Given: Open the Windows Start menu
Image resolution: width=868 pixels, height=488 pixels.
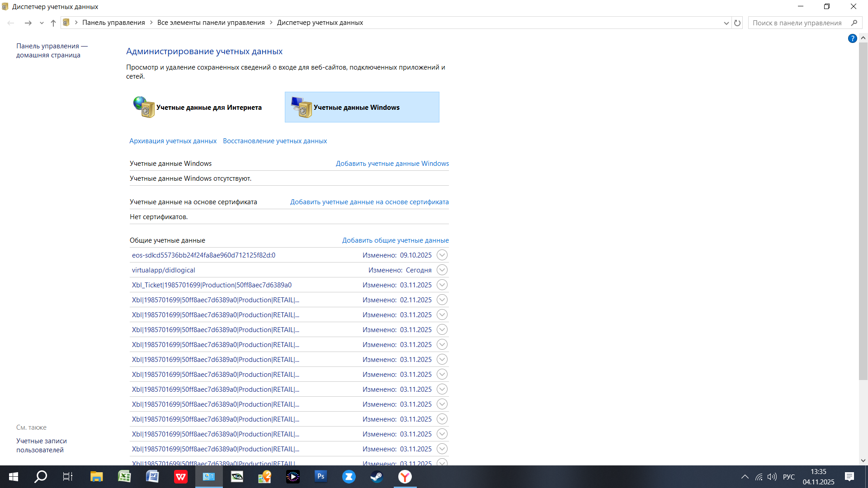Looking at the screenshot, I should pos(13,476).
